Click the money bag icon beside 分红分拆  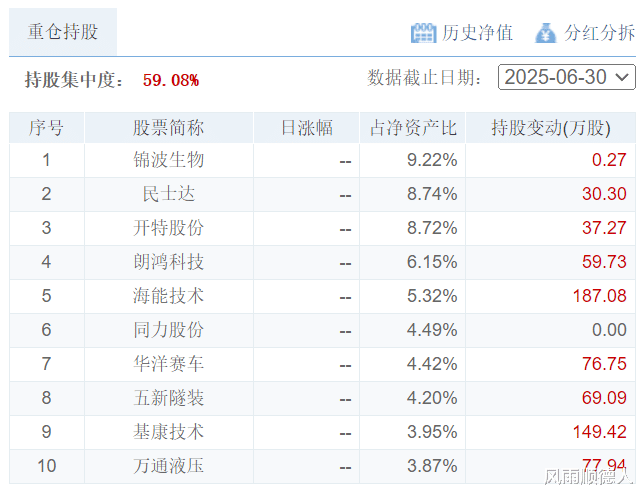point(546,33)
